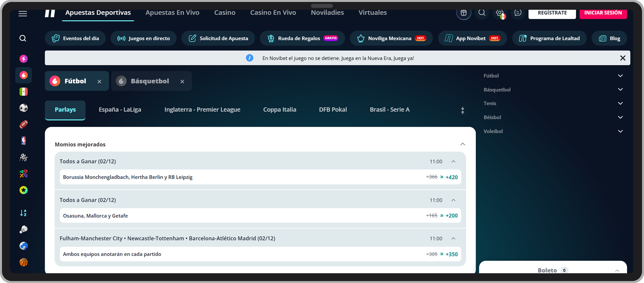
Task: Click the gift box promotions icon
Action: (x=463, y=12)
